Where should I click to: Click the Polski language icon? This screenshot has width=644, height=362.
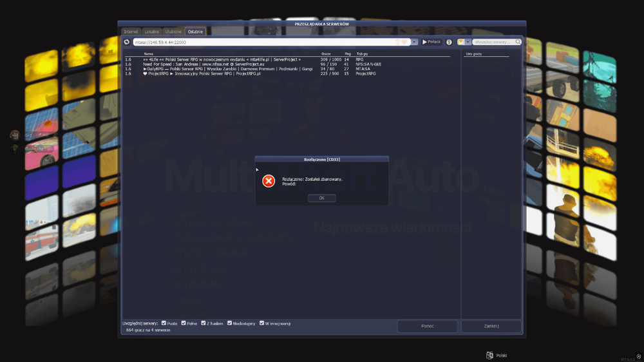489,356
